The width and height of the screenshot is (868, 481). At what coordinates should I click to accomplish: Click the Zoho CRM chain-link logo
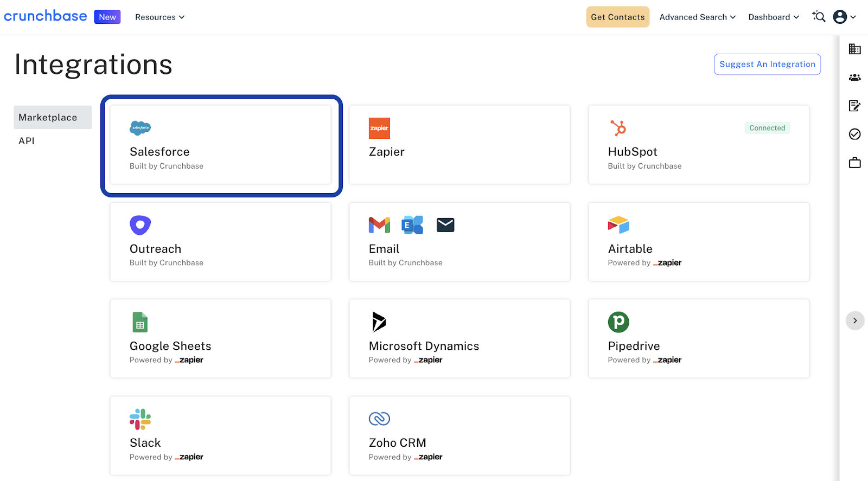pos(379,419)
